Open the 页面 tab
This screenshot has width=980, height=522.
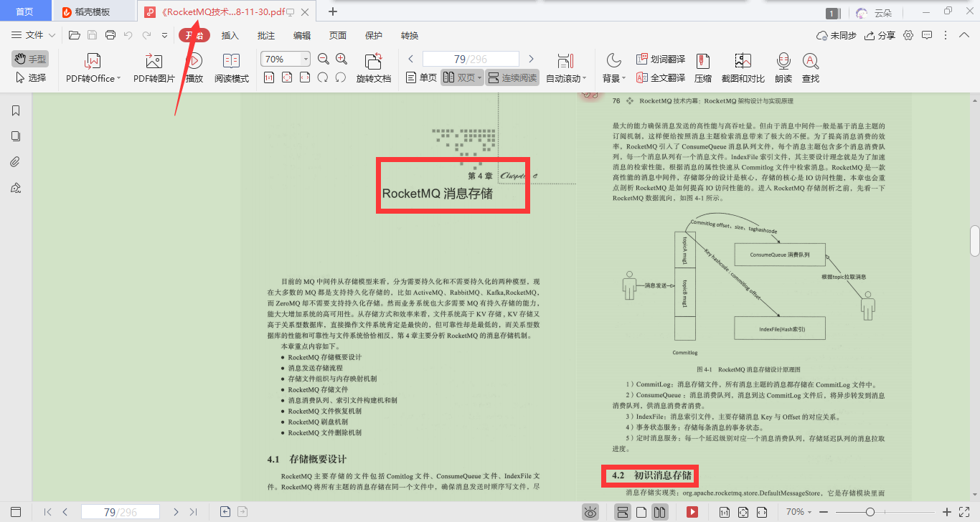(x=338, y=35)
